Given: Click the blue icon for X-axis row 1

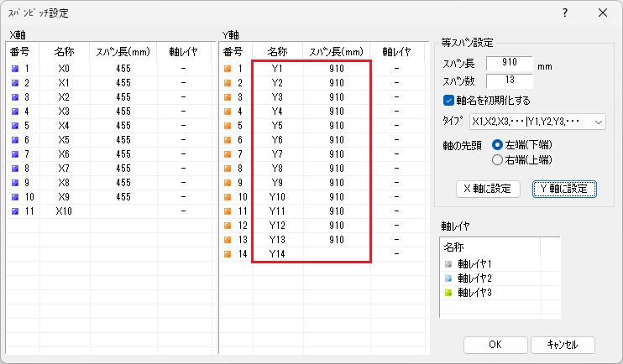Looking at the screenshot, I should tap(14, 69).
